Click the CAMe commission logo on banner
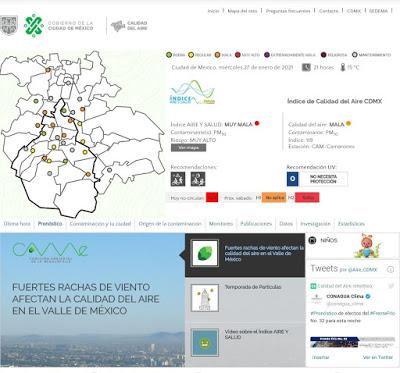This screenshot has width=400, height=373. (50, 252)
